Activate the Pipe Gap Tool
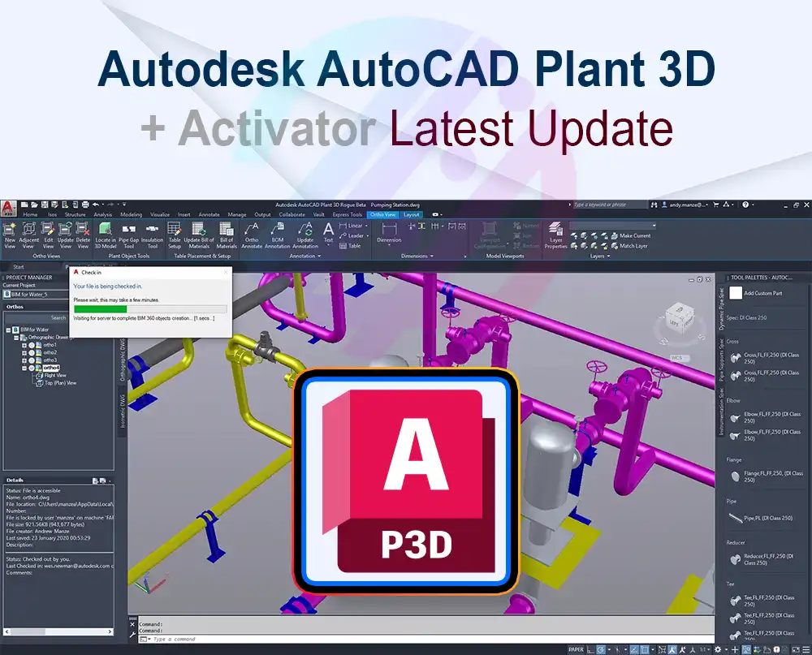812x655 pixels. 128,233
